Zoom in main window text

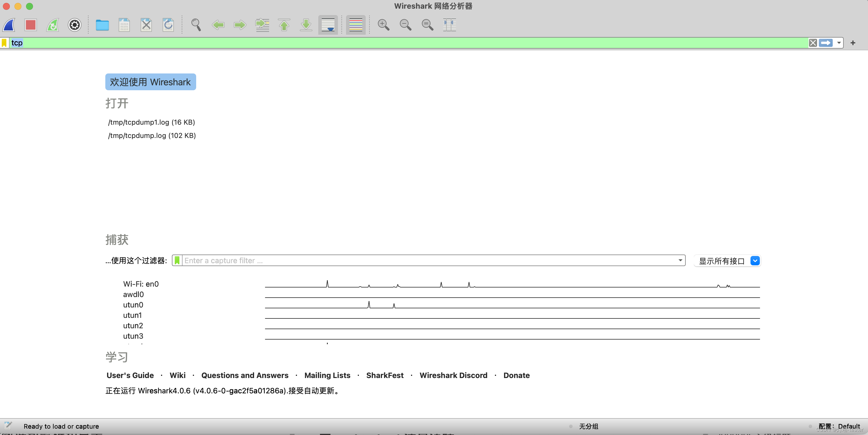pos(383,25)
